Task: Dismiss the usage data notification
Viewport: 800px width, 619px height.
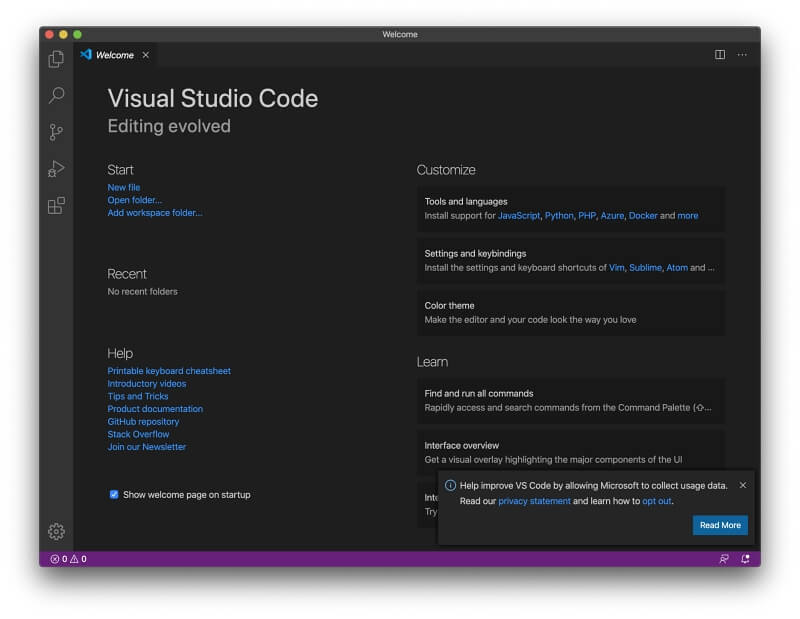Action: click(x=742, y=485)
